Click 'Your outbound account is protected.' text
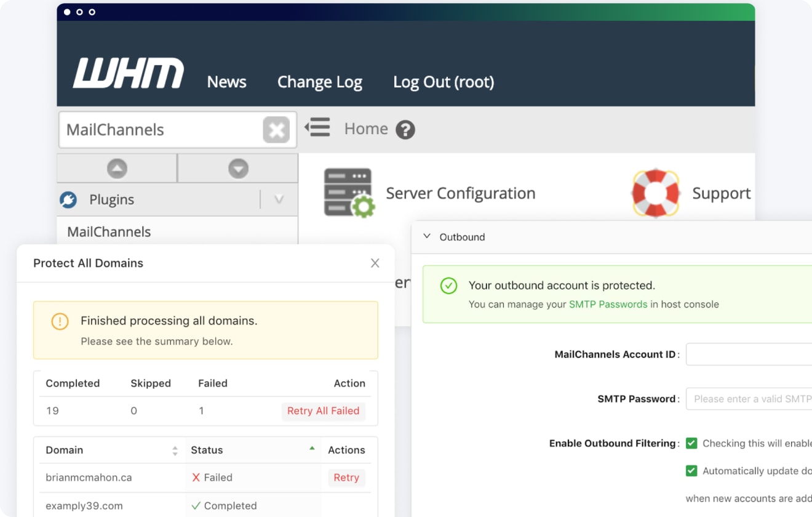 (x=562, y=286)
